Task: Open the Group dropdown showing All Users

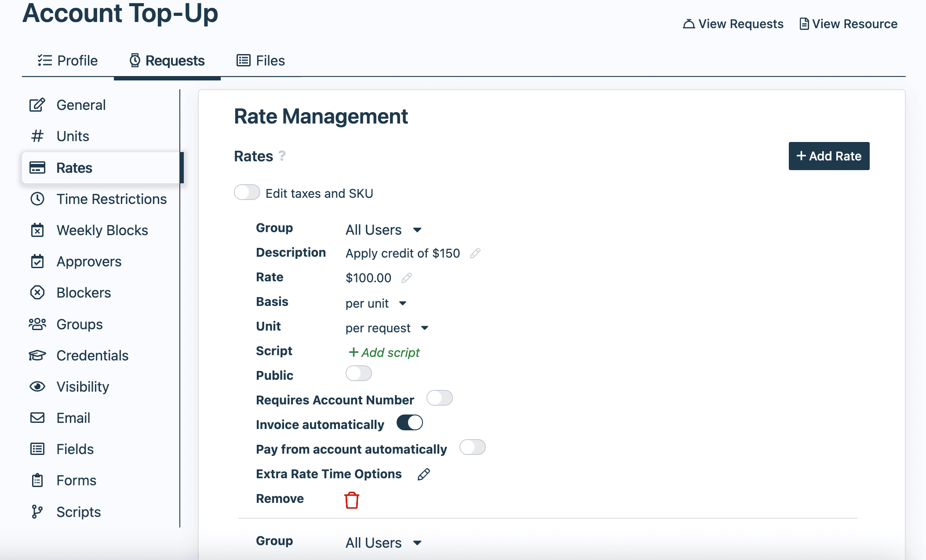Action: coord(383,229)
